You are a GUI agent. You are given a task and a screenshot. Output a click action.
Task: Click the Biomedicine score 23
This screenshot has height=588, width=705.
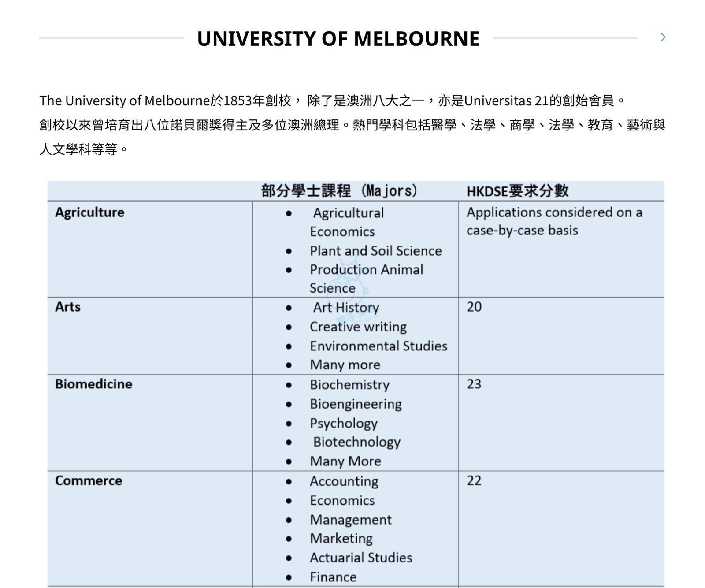click(474, 384)
